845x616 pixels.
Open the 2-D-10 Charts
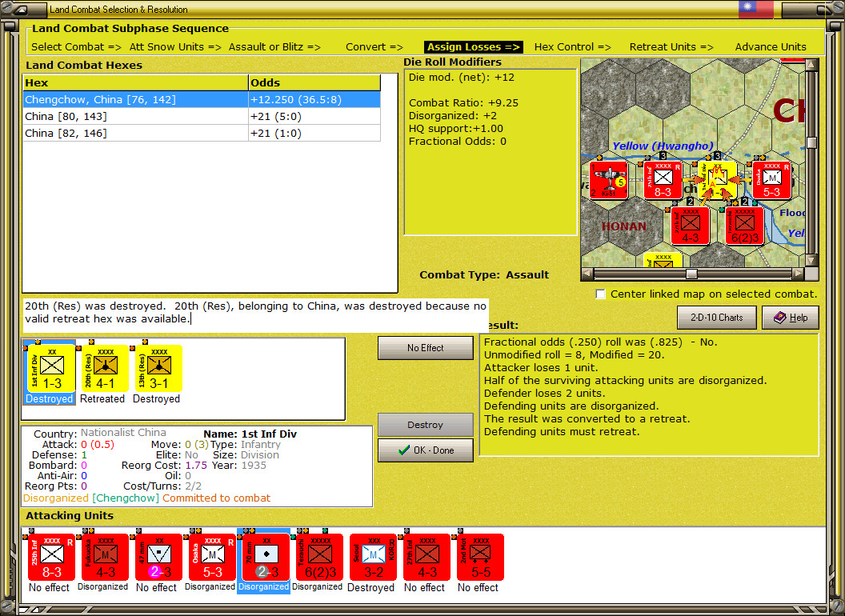click(x=717, y=318)
